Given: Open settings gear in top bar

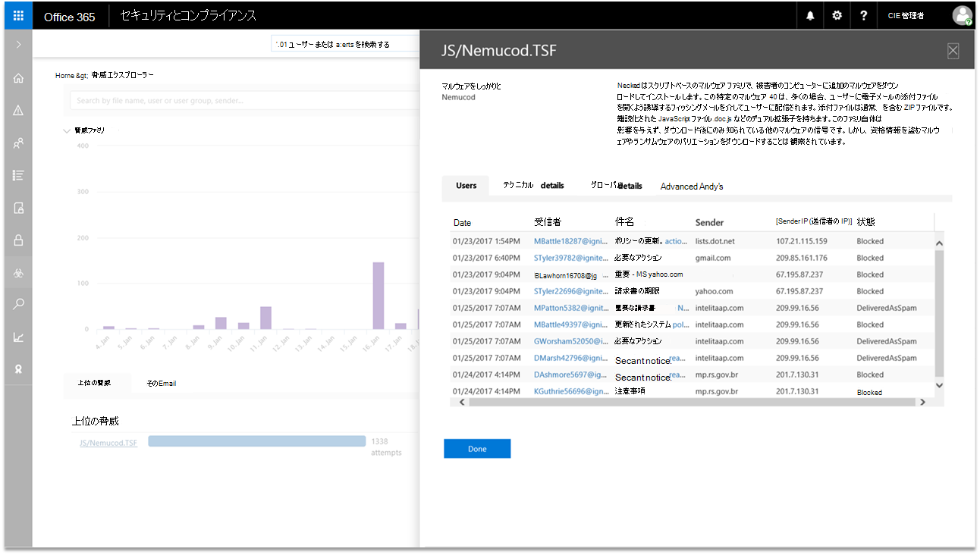Looking at the screenshot, I should (x=837, y=16).
